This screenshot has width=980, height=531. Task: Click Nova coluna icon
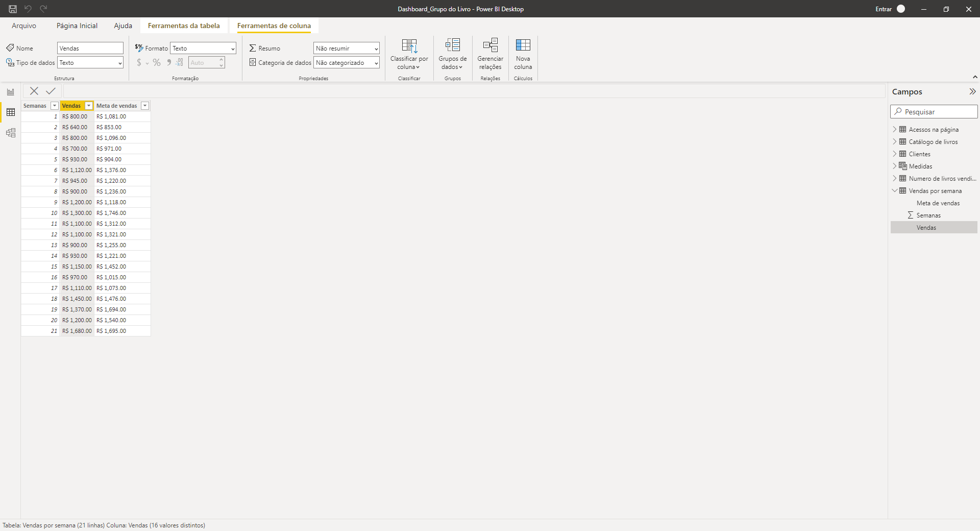point(523,45)
